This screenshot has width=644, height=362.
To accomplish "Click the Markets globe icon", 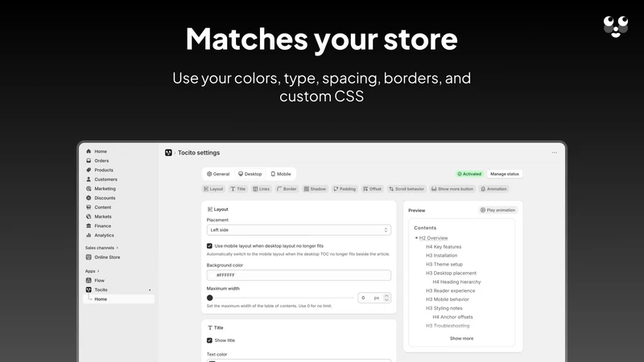I will point(89,216).
